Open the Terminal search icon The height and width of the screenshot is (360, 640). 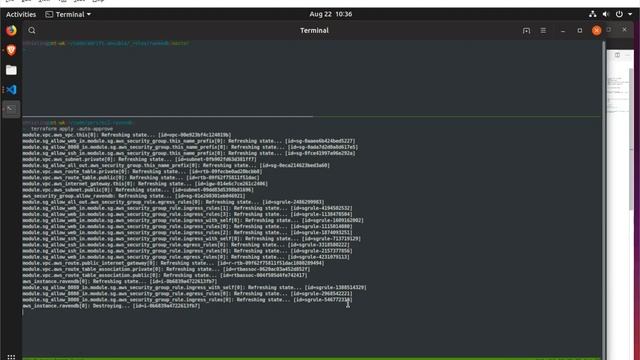pyautogui.click(x=32, y=31)
